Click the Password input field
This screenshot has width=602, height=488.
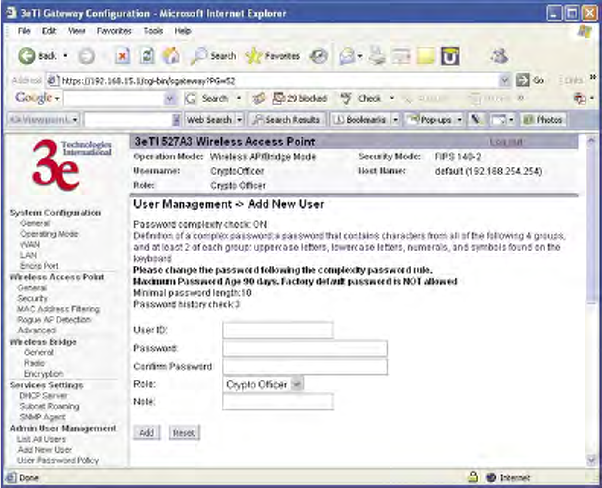pyautogui.click(x=305, y=349)
